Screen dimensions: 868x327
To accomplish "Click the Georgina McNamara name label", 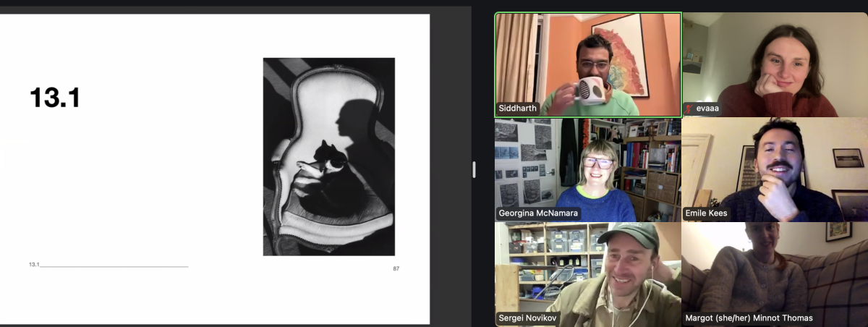I will (540, 213).
